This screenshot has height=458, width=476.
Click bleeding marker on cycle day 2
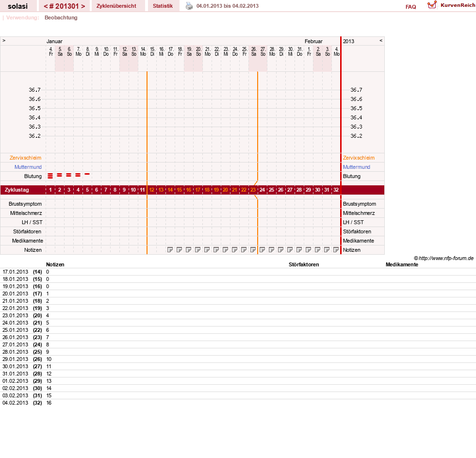coord(60,175)
